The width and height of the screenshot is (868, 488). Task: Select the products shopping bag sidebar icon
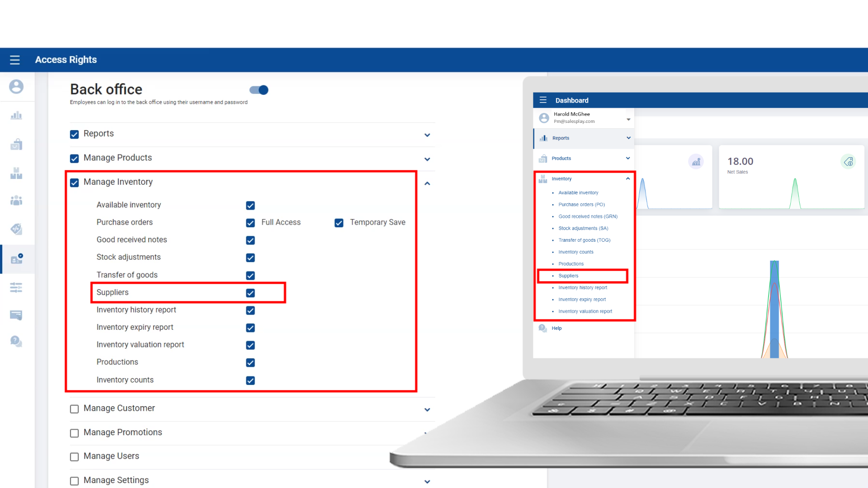pyautogui.click(x=16, y=145)
